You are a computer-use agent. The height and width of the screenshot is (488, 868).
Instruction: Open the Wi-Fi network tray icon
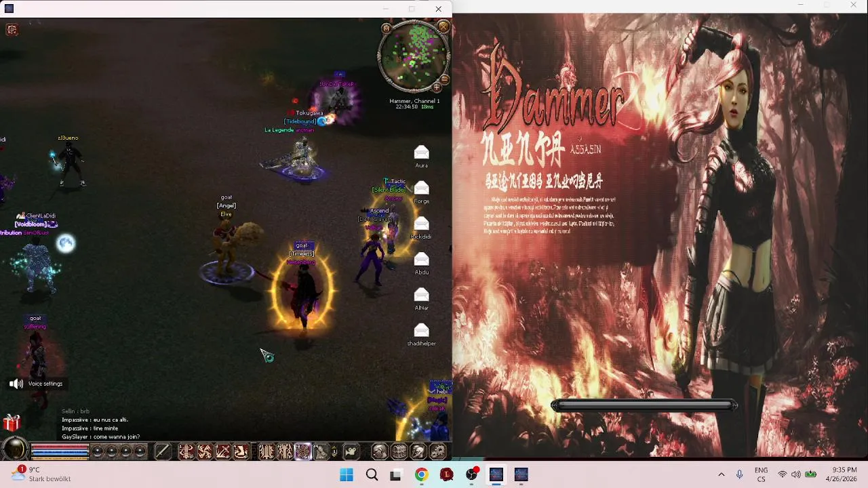pos(783,474)
